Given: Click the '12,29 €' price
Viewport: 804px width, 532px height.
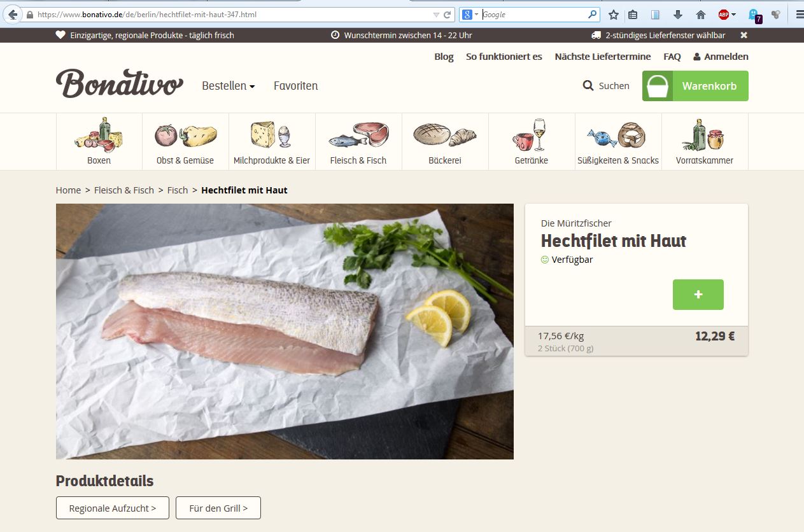Looking at the screenshot, I should pos(715,336).
